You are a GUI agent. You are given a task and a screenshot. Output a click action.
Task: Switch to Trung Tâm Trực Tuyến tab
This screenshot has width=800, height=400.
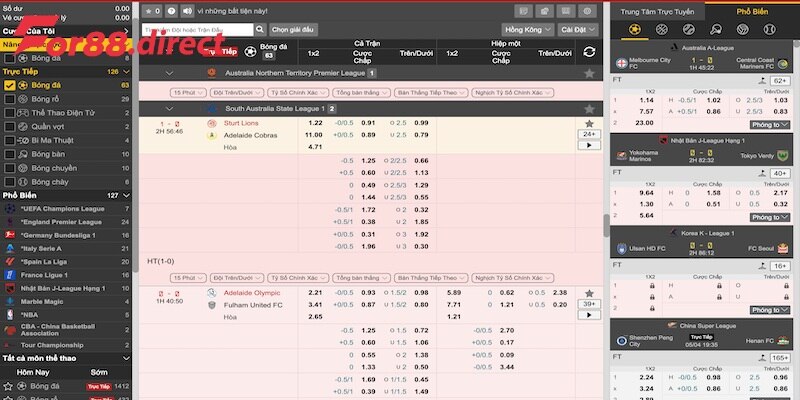[657, 11]
